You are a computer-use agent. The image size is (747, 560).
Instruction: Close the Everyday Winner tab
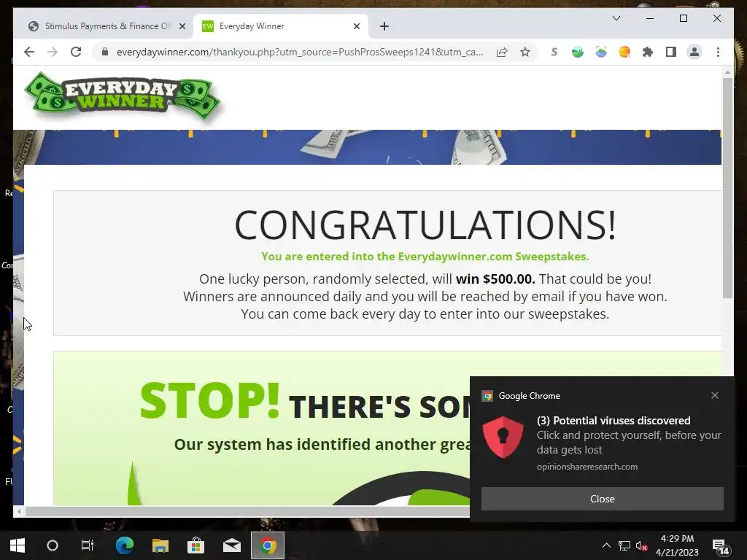click(356, 26)
